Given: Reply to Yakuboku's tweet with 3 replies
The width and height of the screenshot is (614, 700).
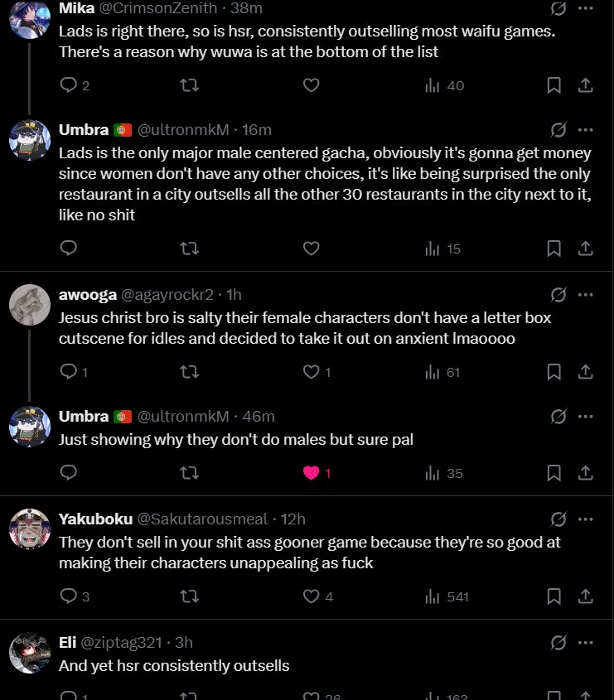Looking at the screenshot, I should tap(69, 596).
